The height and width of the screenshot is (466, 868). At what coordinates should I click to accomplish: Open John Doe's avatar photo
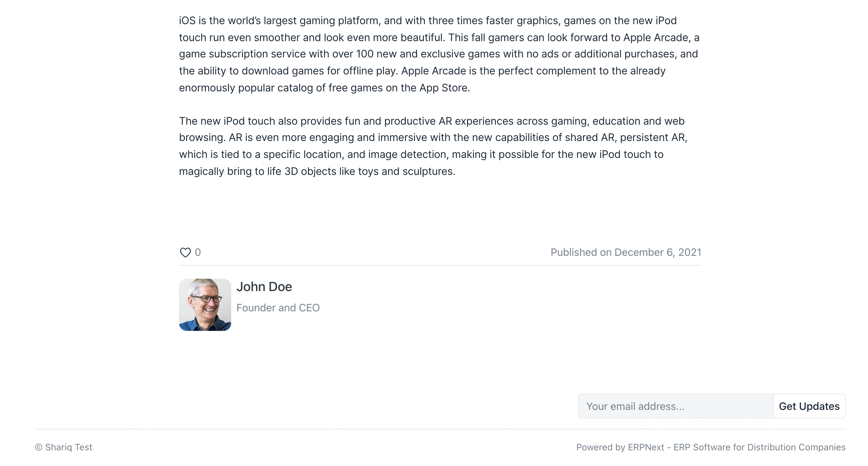point(205,304)
